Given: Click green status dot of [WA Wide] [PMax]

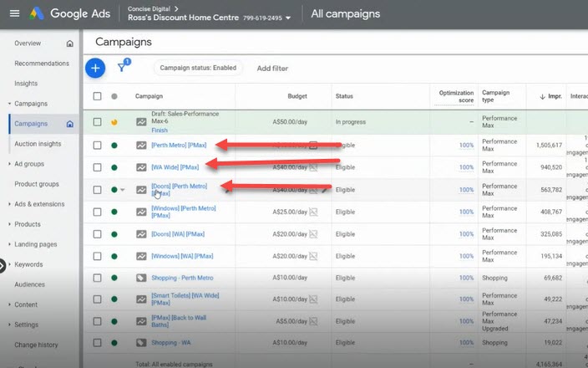Looking at the screenshot, I should pyautogui.click(x=114, y=167).
